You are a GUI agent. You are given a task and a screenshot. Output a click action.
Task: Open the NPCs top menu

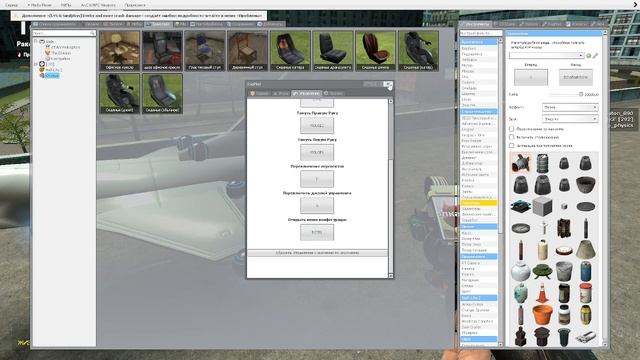point(66,5)
